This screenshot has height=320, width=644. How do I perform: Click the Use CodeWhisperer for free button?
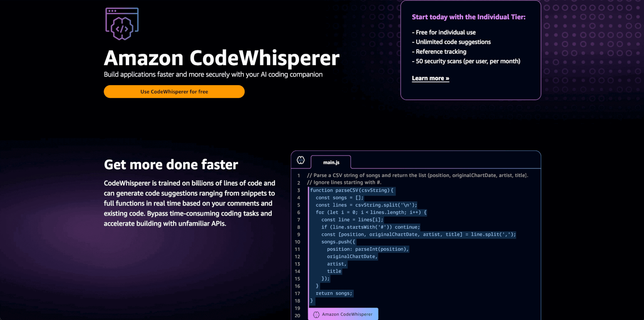click(174, 91)
